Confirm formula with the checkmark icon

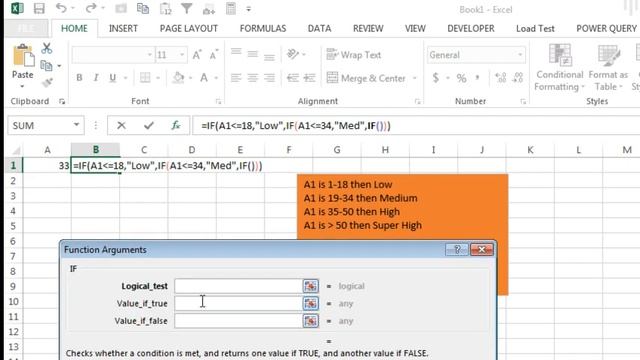tap(149, 125)
